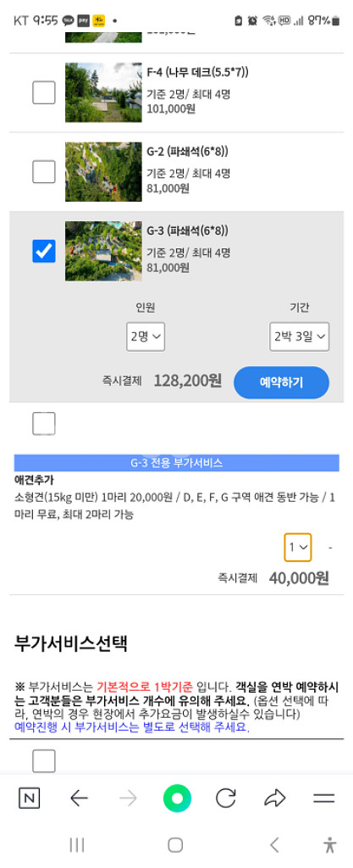Tap the 예약하기 reservation button
Screen dimensions: 353x868
[281, 382]
